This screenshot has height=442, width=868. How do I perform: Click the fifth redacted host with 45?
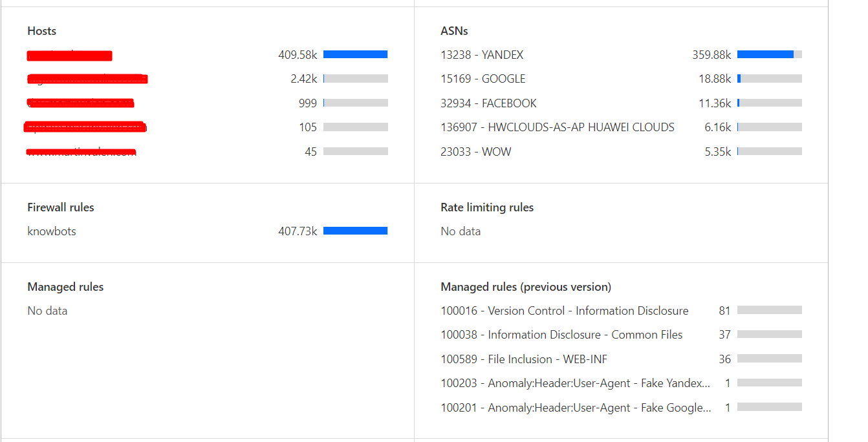(81, 153)
